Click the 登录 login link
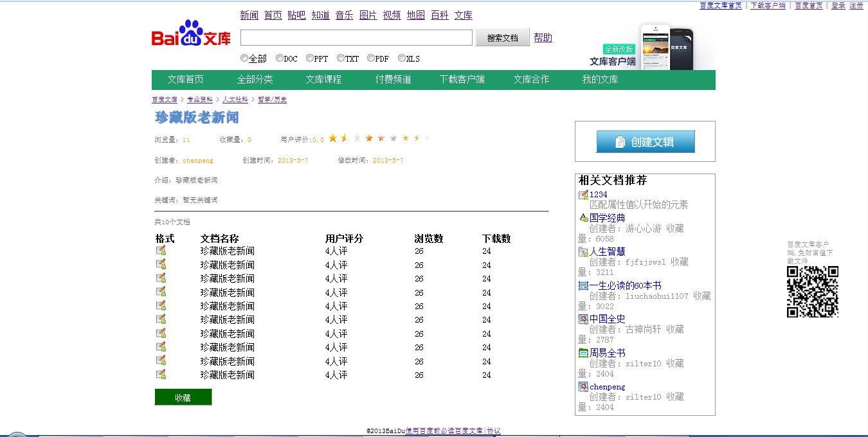Image resolution: width=868 pixels, height=437 pixels. (838, 5)
